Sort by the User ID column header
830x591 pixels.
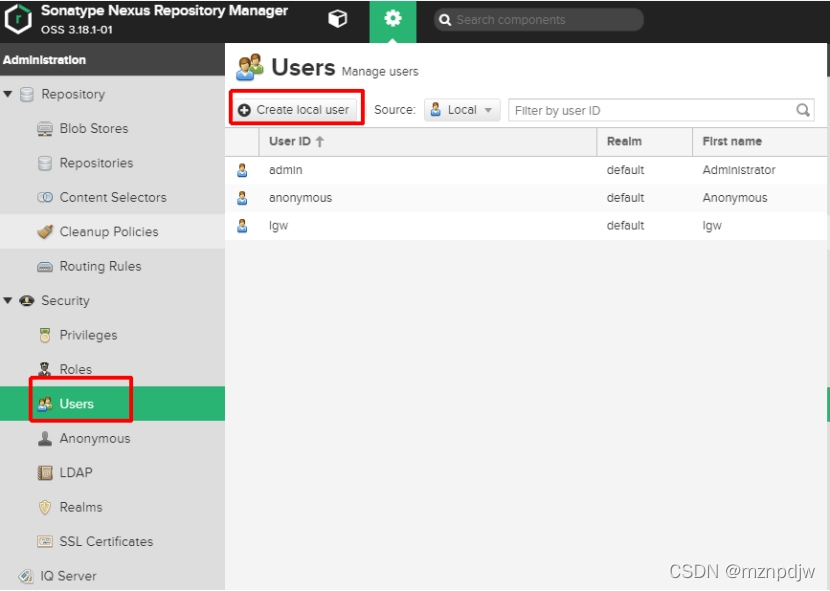[x=428, y=141]
